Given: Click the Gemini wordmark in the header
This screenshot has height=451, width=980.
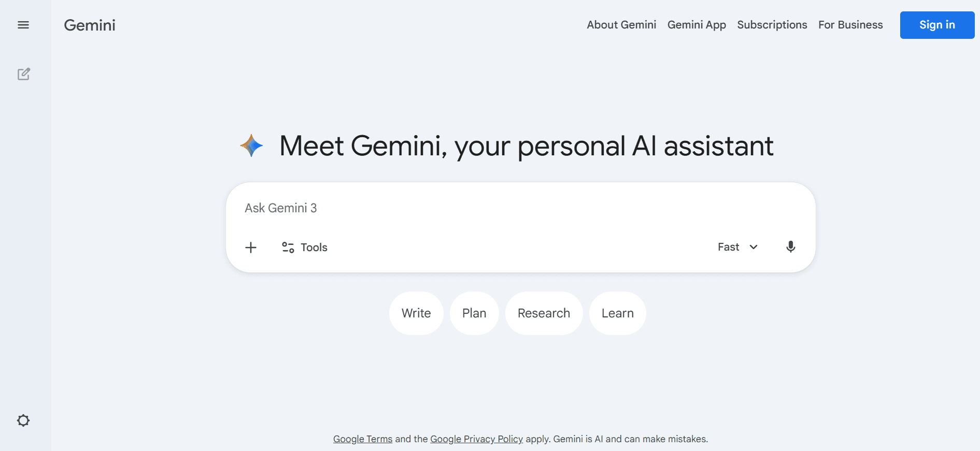Looking at the screenshot, I should tap(89, 25).
